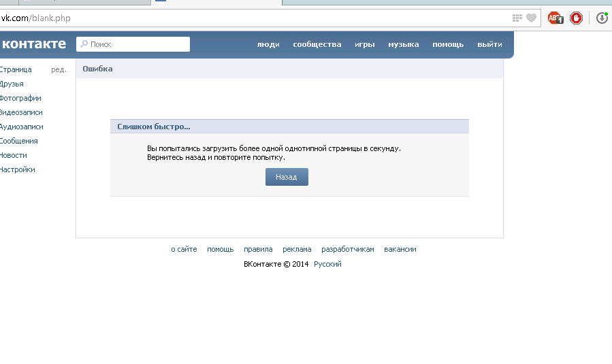Click выйти to log out

[489, 44]
